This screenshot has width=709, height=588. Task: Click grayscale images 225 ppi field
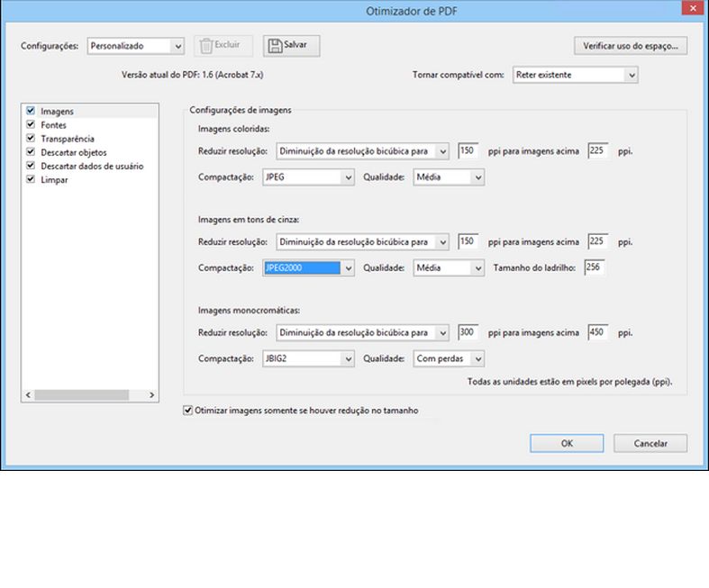[598, 241]
